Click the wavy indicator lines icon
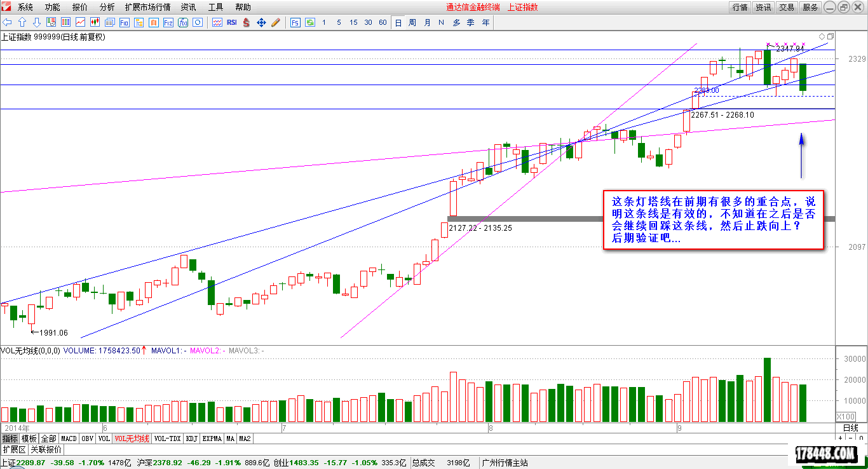 (x=217, y=22)
